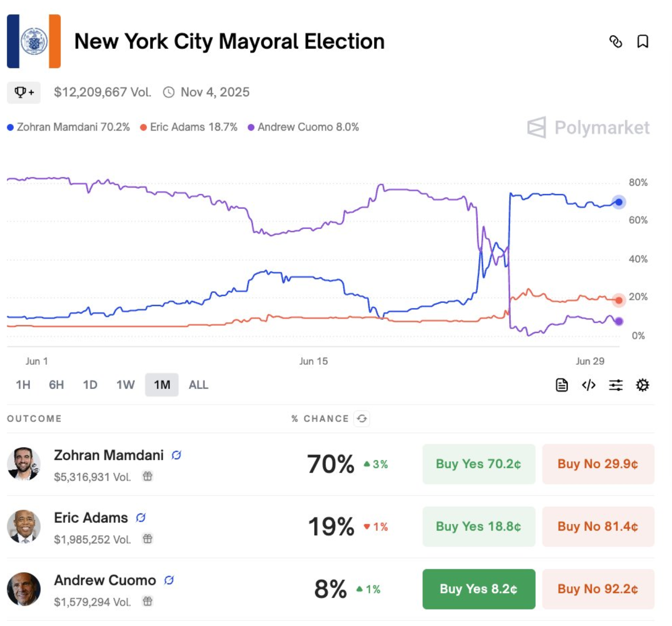Switch chart to ALL time range

click(x=198, y=385)
